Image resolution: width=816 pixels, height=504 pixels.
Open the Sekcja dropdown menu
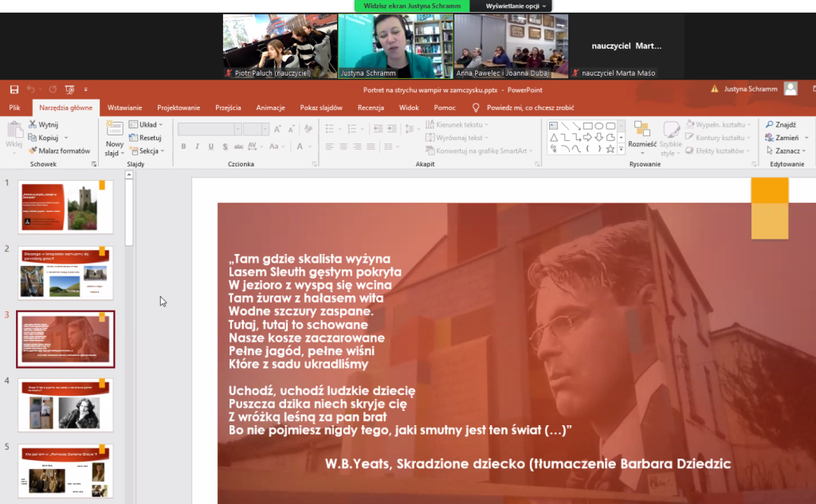[x=150, y=150]
